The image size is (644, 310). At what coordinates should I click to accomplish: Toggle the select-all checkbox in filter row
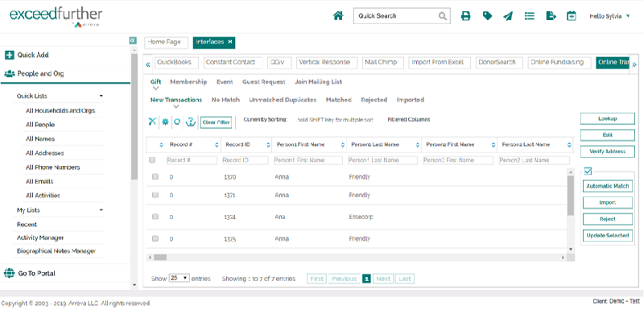click(x=152, y=160)
